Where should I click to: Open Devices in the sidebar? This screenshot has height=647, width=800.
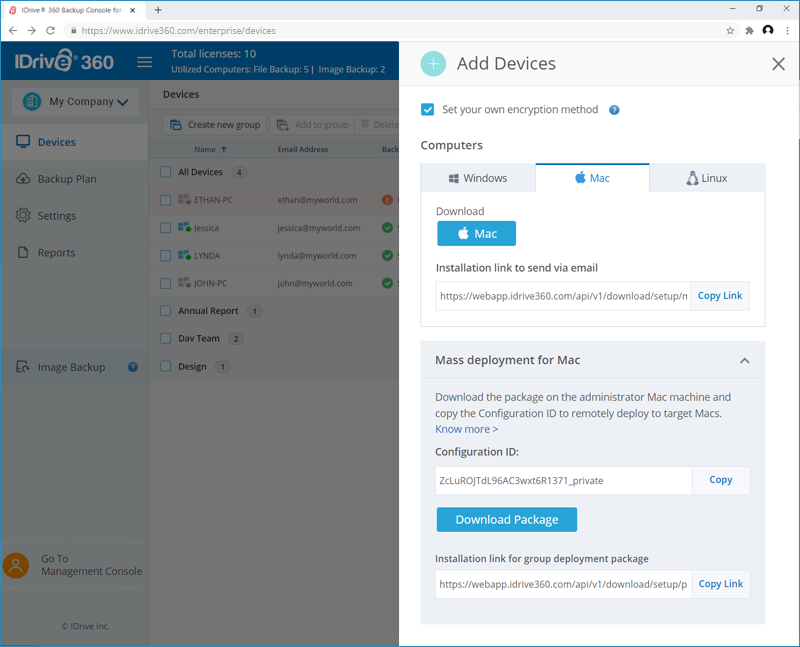coord(74,142)
